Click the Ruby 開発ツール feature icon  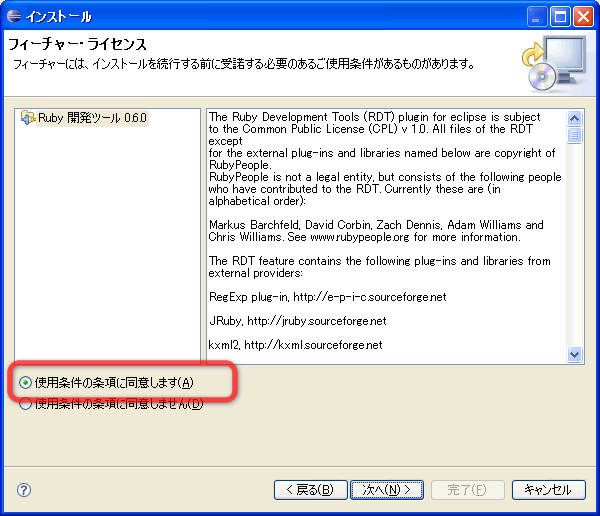28,118
